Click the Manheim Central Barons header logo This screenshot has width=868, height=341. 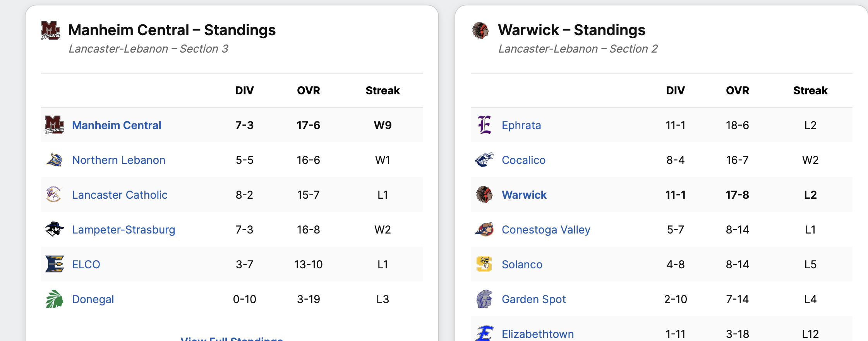(x=51, y=30)
